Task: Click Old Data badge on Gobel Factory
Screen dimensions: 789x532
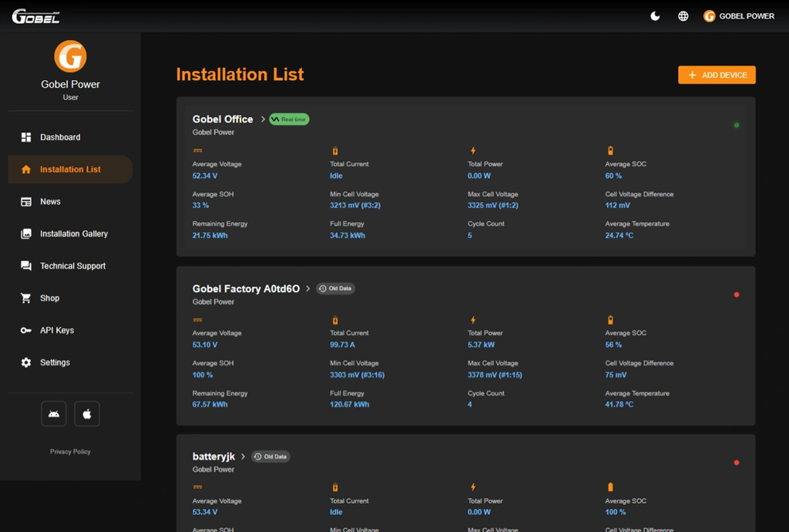Action: tap(335, 289)
